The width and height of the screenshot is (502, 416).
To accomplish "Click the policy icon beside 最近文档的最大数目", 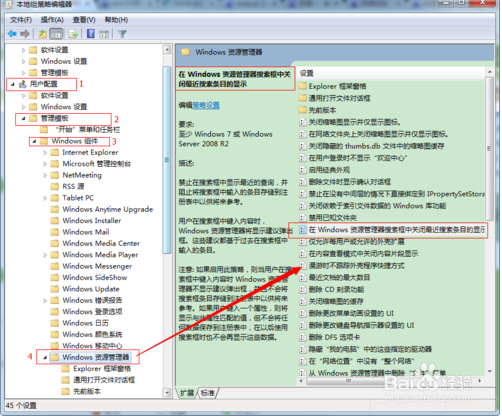I will coord(303,277).
